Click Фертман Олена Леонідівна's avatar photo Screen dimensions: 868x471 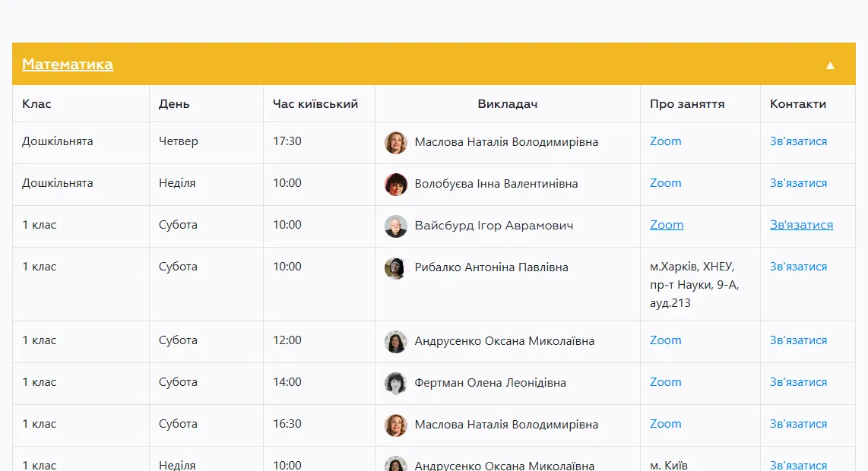tap(396, 383)
